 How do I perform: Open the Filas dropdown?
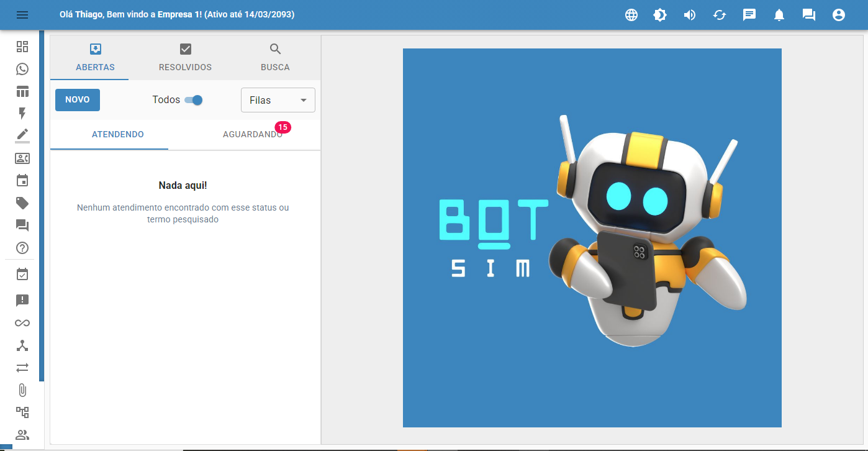pyautogui.click(x=278, y=100)
